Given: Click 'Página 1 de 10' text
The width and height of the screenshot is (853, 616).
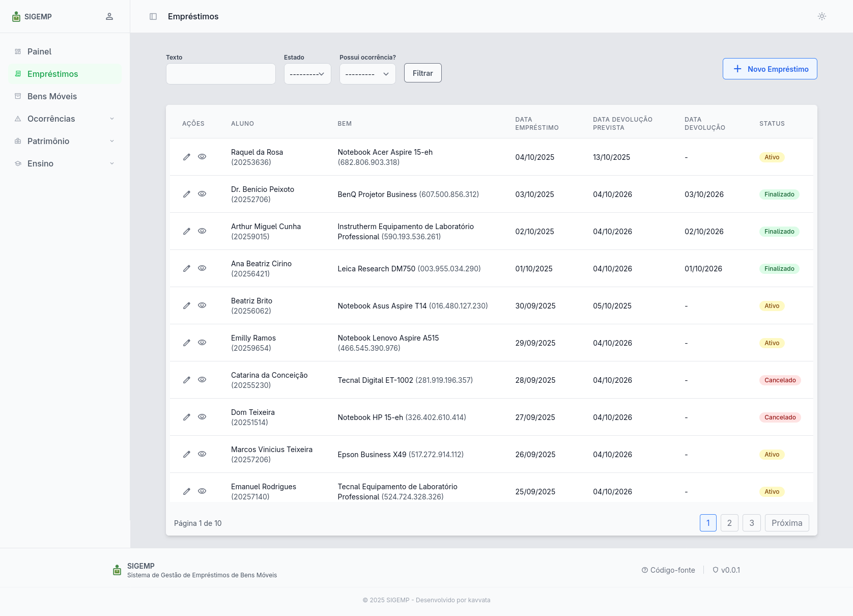Looking at the screenshot, I should [x=198, y=523].
